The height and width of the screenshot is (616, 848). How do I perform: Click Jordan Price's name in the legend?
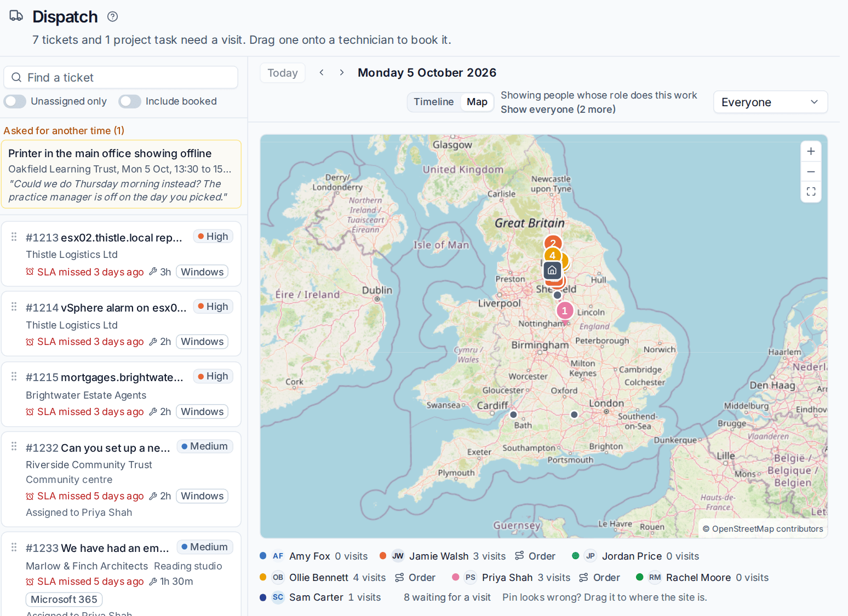tap(632, 556)
